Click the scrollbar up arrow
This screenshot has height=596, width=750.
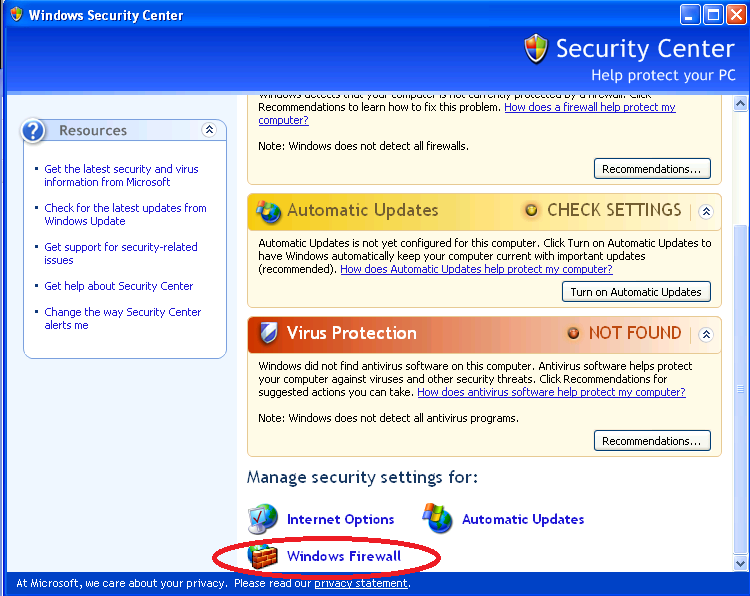click(x=740, y=103)
